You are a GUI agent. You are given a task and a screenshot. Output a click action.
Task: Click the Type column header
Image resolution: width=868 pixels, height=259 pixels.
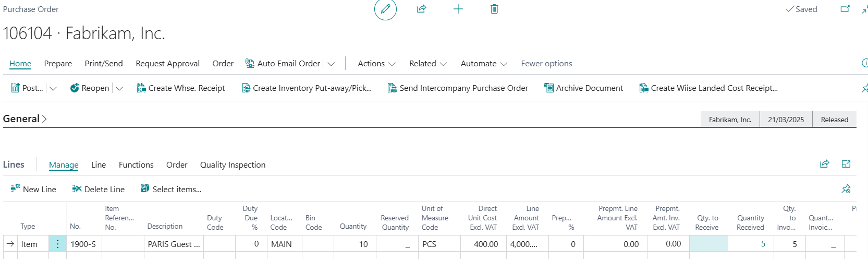coord(28,226)
